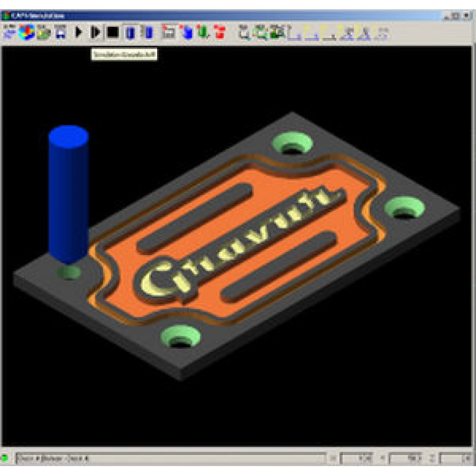Maximize the simulation window
Screen dimensions: 476x476
coord(456,16)
